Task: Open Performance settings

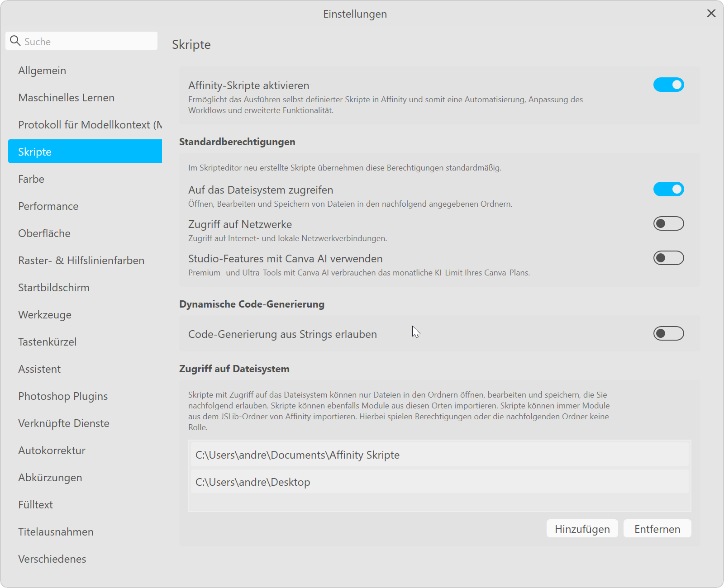Action: point(85,206)
